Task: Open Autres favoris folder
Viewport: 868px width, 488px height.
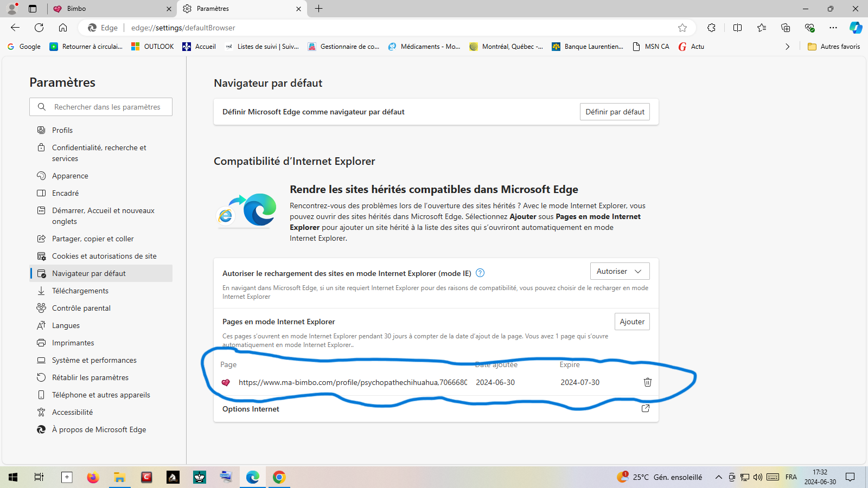Action: [x=834, y=47]
